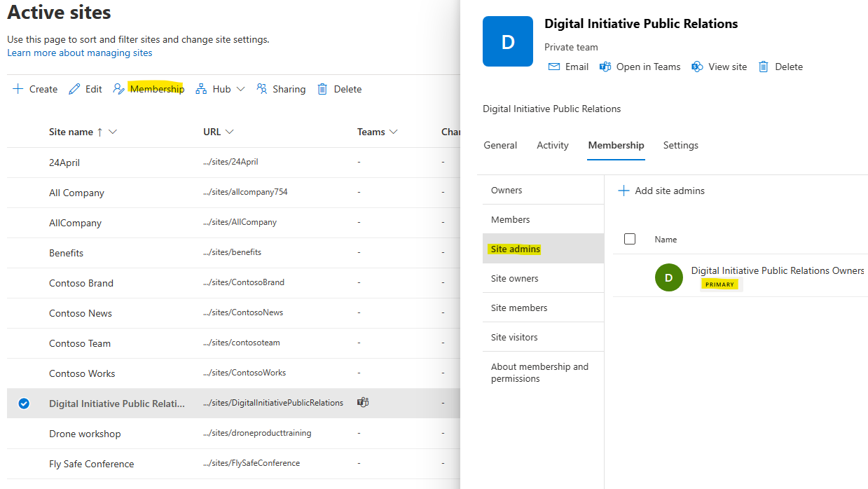This screenshot has height=489, width=868.
Task: Open the Site name column dropdown chevron
Action: coord(113,132)
